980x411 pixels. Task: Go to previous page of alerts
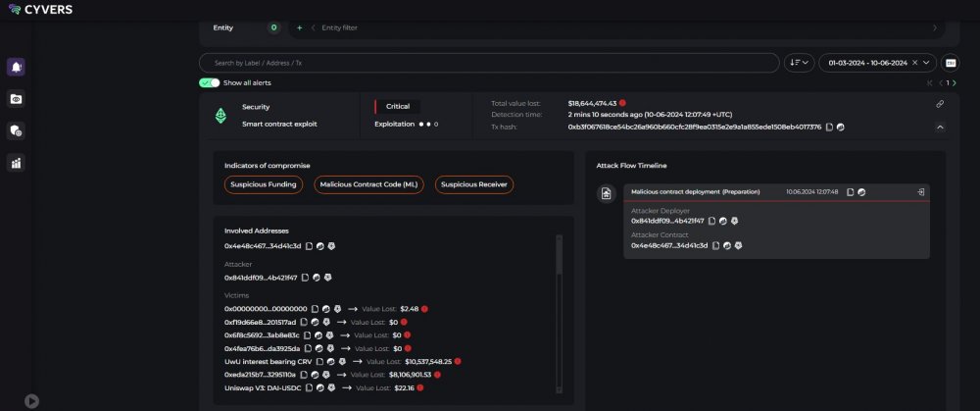tap(941, 82)
